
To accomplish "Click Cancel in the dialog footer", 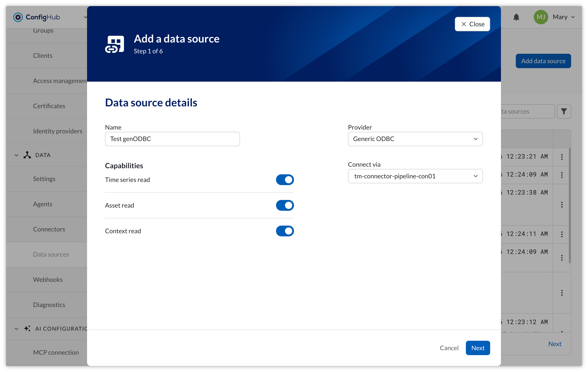I will pos(449,348).
